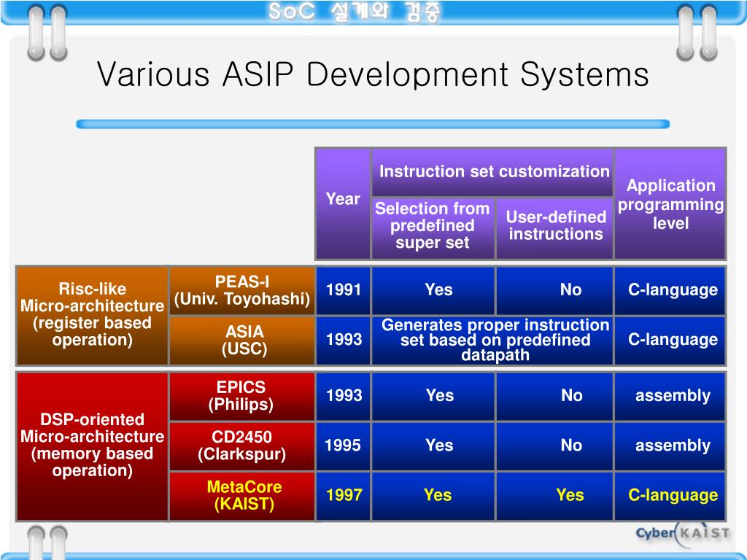
Task: Select the yellow "MetaCore (KAIST)" cell
Action: click(x=242, y=496)
